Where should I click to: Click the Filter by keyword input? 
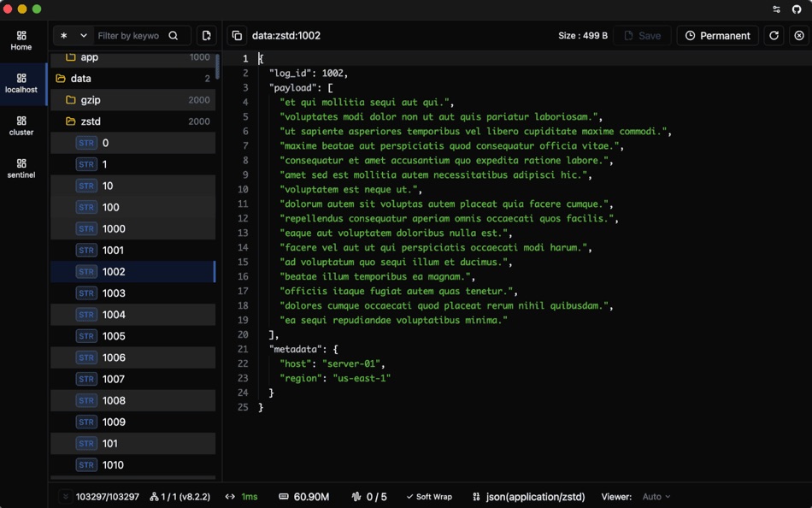[128, 36]
